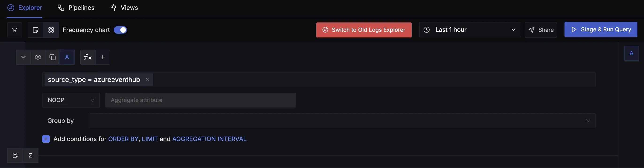Add a new query with the plus icon
This screenshot has width=644, height=168.
[103, 57]
